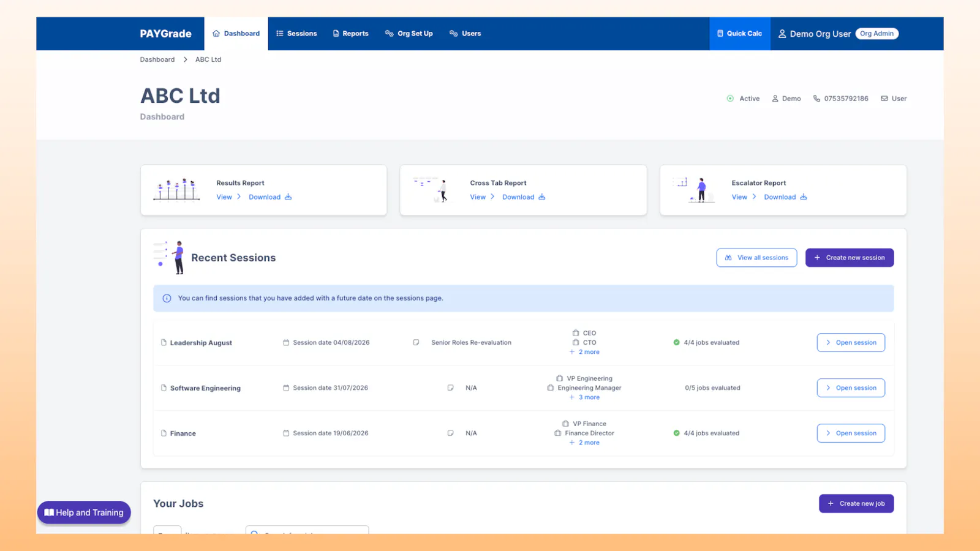The width and height of the screenshot is (980, 551).
Task: Click the VP Engineering briefcase icon
Action: 559,378
